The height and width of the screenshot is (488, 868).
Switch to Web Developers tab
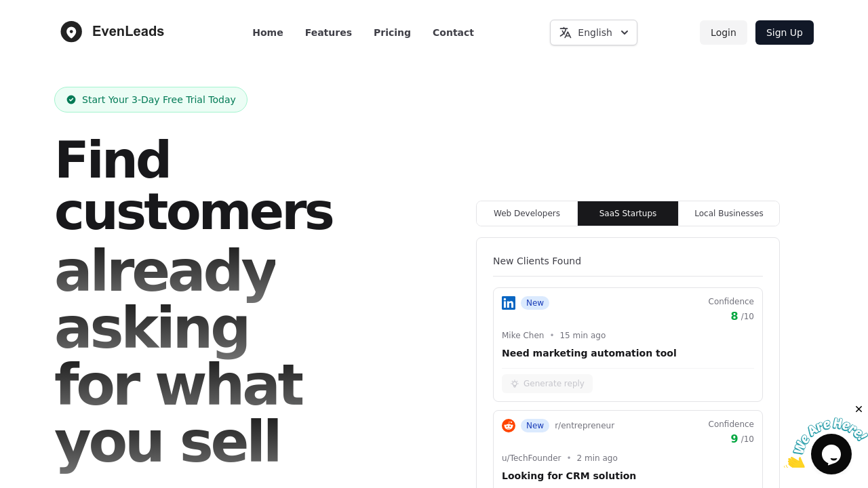[527, 213]
